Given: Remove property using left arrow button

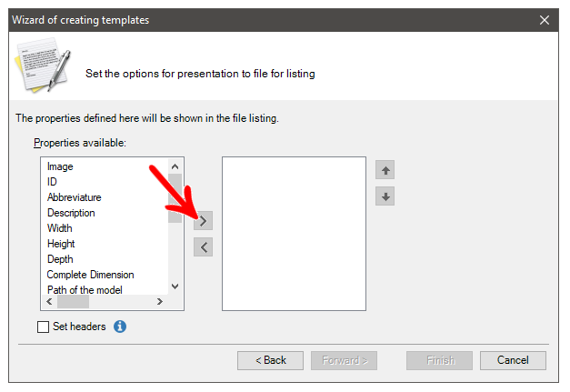Looking at the screenshot, I should click(x=203, y=247).
